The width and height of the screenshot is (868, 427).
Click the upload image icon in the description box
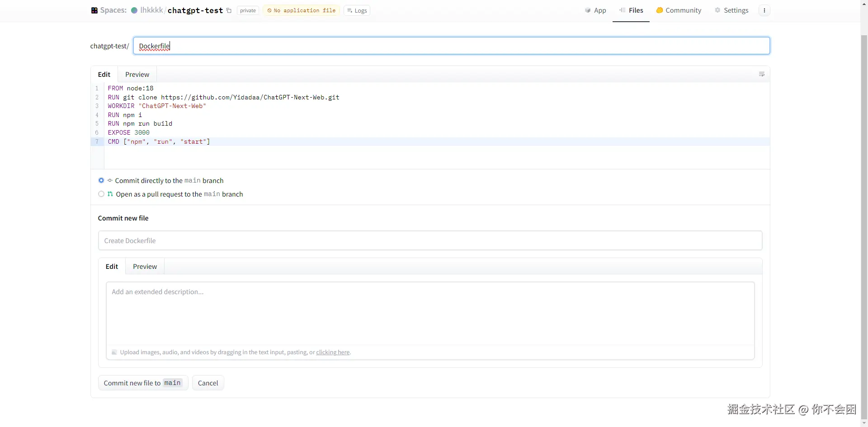pyautogui.click(x=114, y=352)
